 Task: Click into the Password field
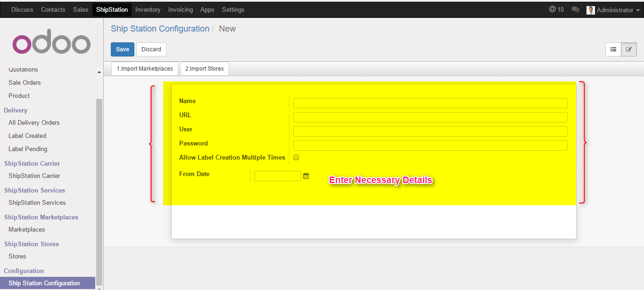430,145
